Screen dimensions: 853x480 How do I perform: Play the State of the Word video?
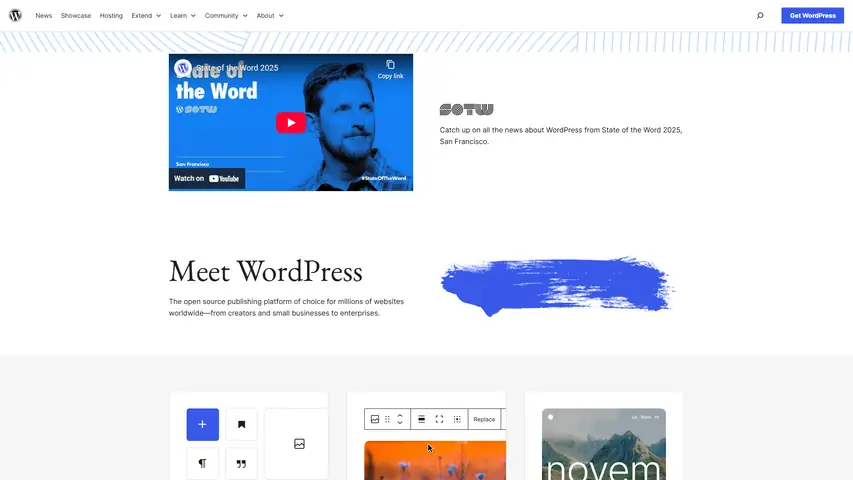click(290, 122)
